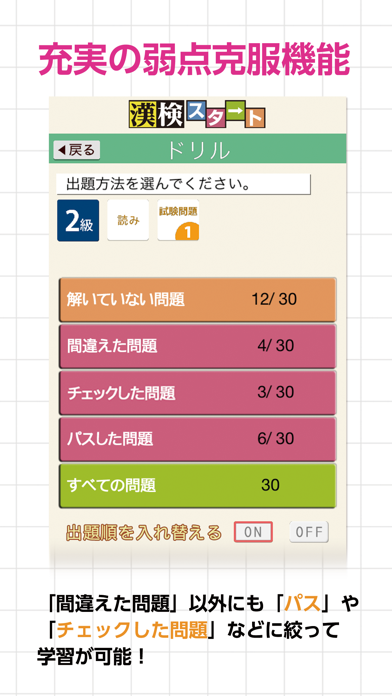This screenshot has width=392, height=696.
Task: Choose チェックした問題 option
Action: click(x=198, y=393)
